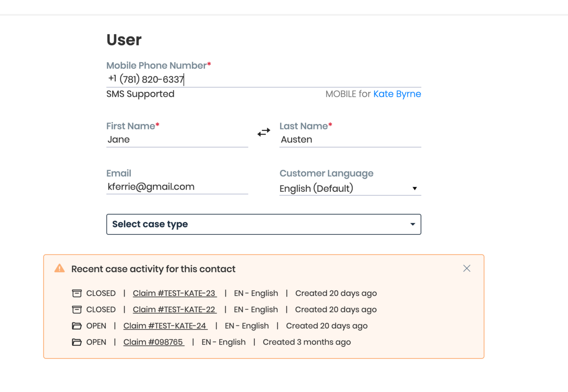Image resolution: width=568 pixels, height=392 pixels.
Task: Click the Last Name field containing Austen
Action: [x=350, y=139]
